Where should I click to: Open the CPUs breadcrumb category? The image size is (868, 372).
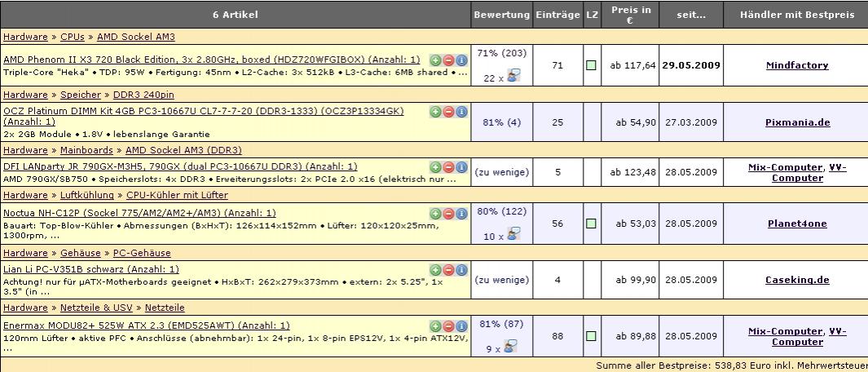click(x=73, y=38)
